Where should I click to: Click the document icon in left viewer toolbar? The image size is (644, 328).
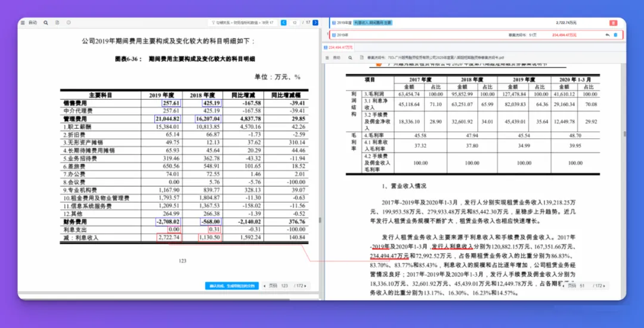click(57, 23)
